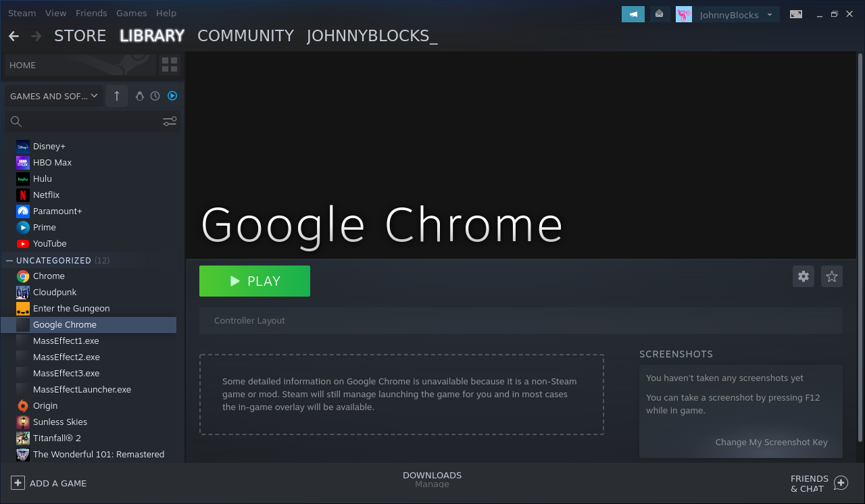Select Paramount+ in the library list

(x=89, y=211)
